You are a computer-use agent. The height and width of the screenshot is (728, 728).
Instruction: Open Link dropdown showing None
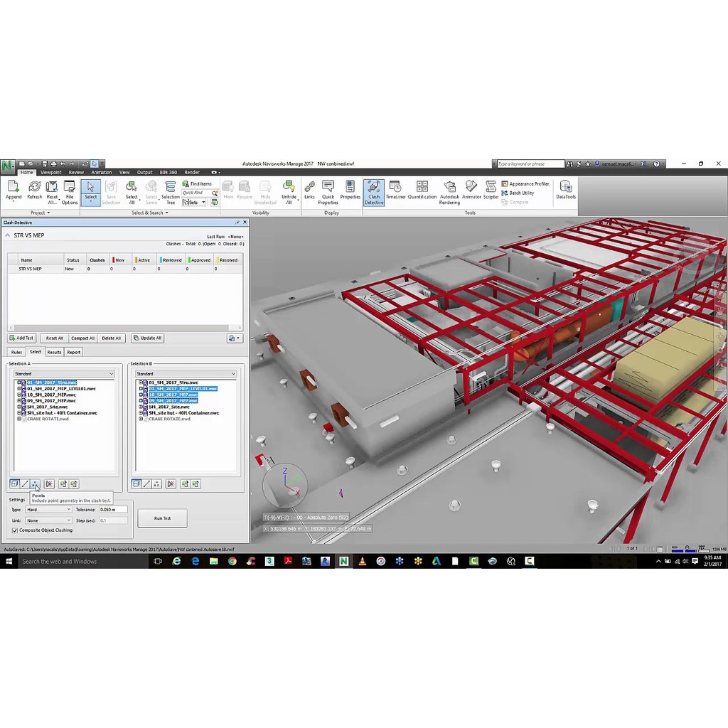[48, 520]
